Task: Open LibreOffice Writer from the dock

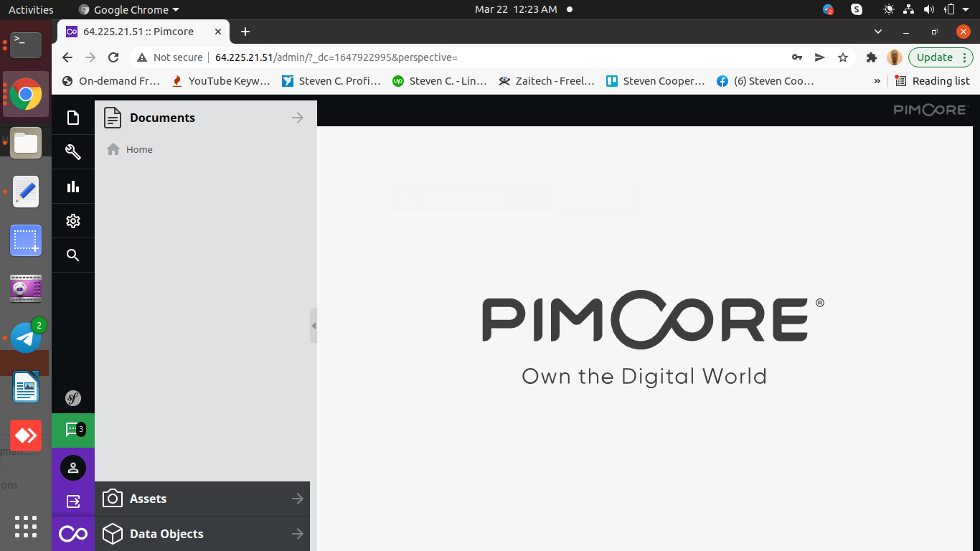Action: coord(26,387)
